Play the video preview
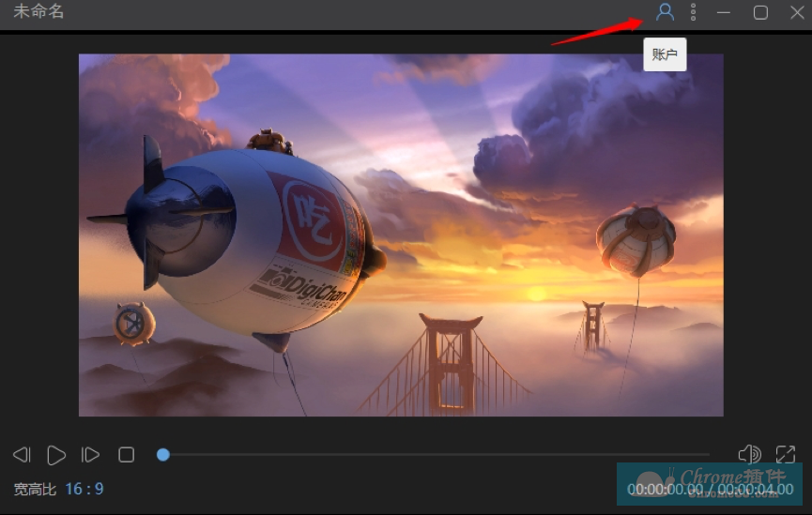Viewport: 812px width, 515px height. [56, 455]
